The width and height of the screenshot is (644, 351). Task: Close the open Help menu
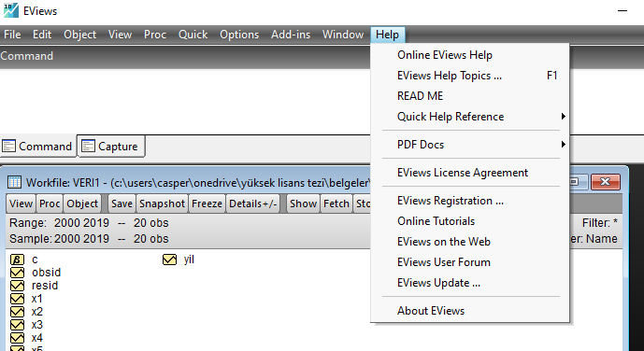[x=387, y=35]
